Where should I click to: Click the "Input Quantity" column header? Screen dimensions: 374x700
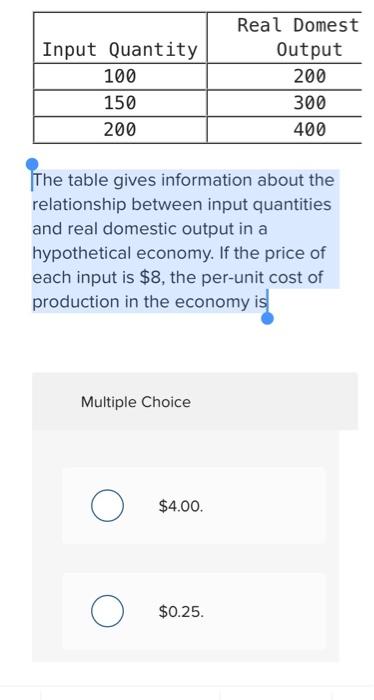(120, 50)
